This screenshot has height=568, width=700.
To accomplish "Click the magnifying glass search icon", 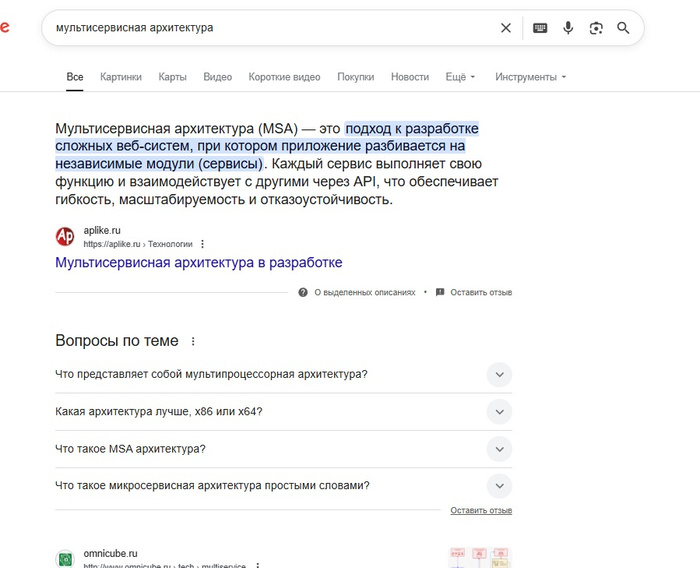I will pyautogui.click(x=623, y=28).
